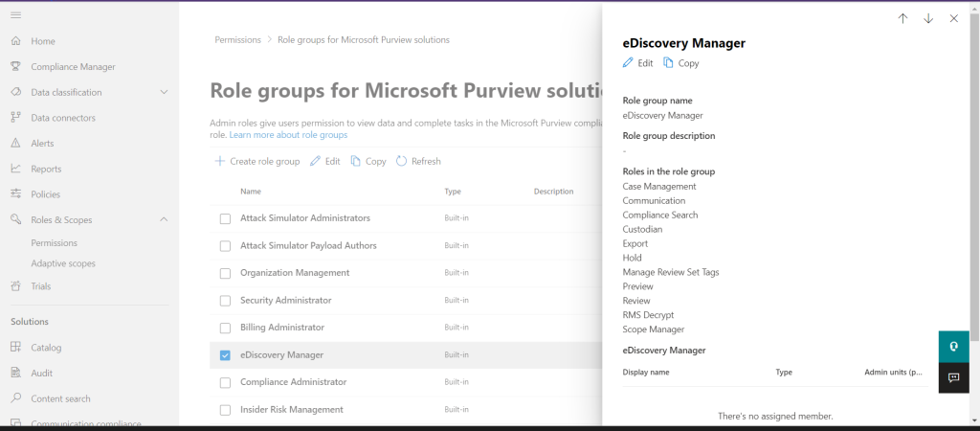Check the Insider Risk Management checkbox
Image resolution: width=980 pixels, height=431 pixels.
point(225,410)
